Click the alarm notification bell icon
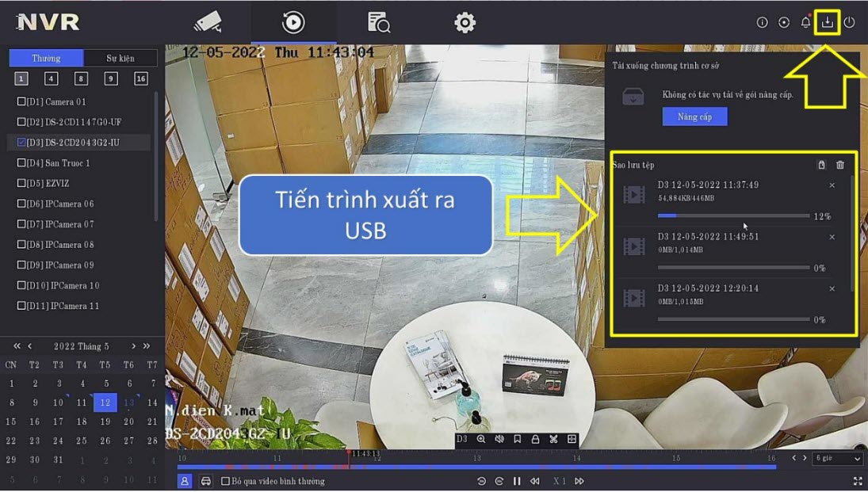The height and width of the screenshot is (492, 868). [x=805, y=22]
